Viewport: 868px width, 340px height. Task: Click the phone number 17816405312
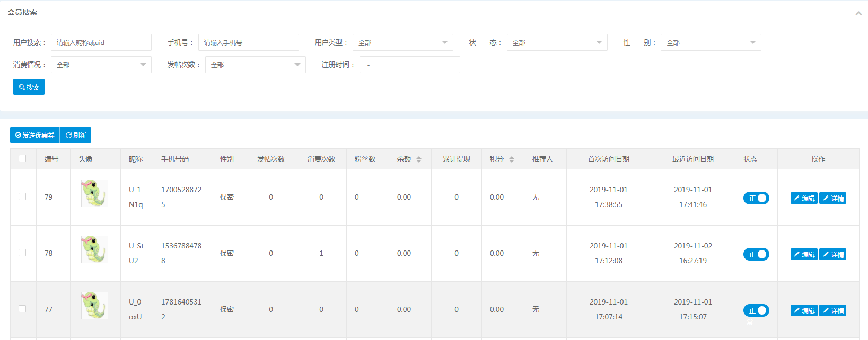tap(181, 309)
